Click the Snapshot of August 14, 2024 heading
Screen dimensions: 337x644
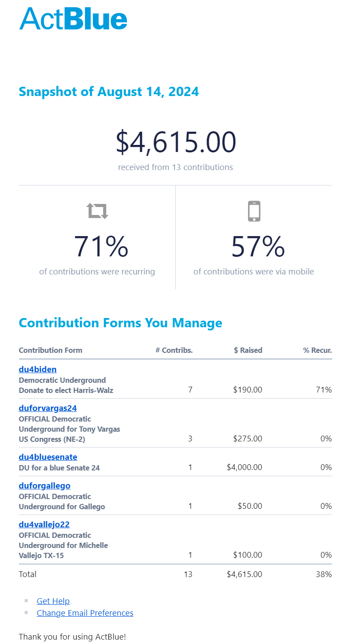(109, 92)
